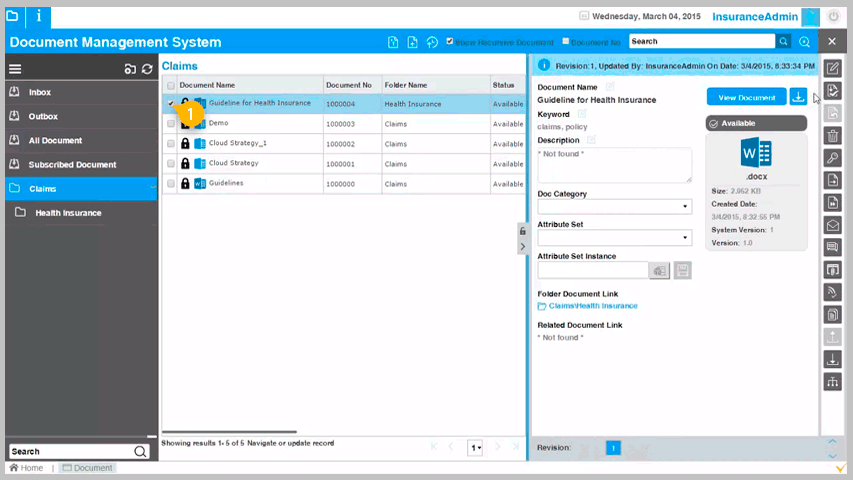Click the top Search input field

click(x=702, y=41)
